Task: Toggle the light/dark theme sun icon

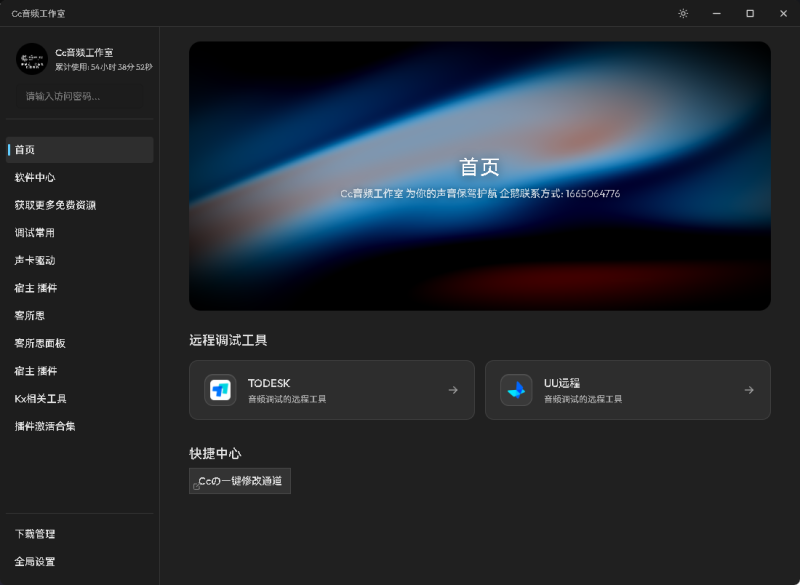Action: [x=683, y=14]
